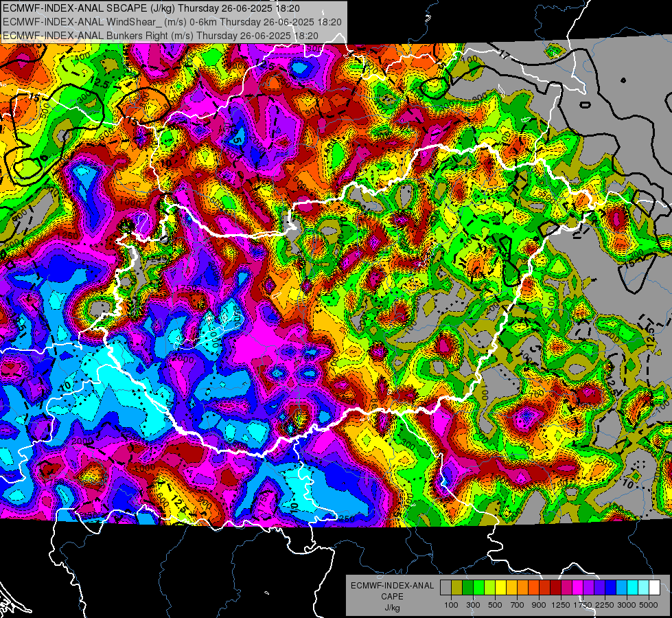Screen dimensions: 672x618
Task: Select the dark red swatch left of 1250
Action: 556,588
